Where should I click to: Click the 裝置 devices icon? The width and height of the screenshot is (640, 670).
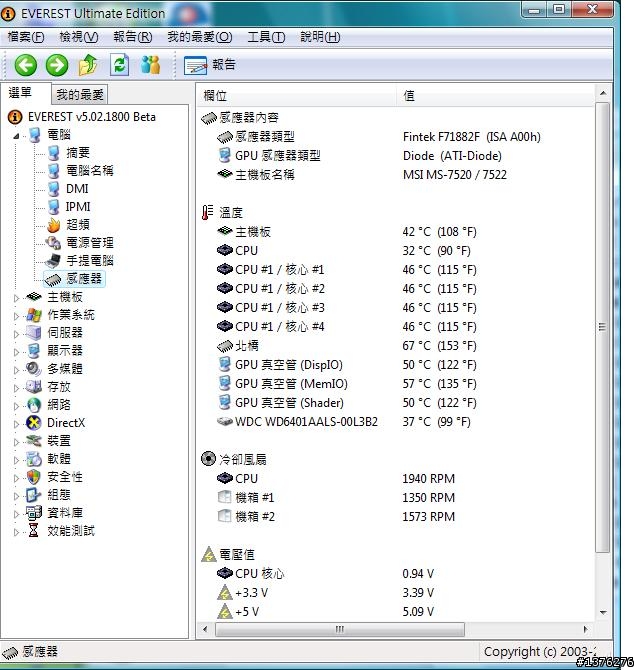click(34, 441)
